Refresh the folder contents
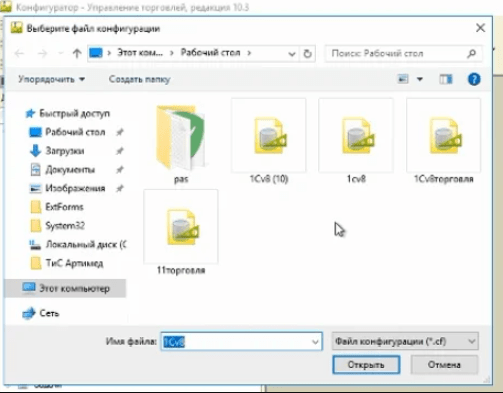The width and height of the screenshot is (503, 393). pyautogui.click(x=308, y=54)
